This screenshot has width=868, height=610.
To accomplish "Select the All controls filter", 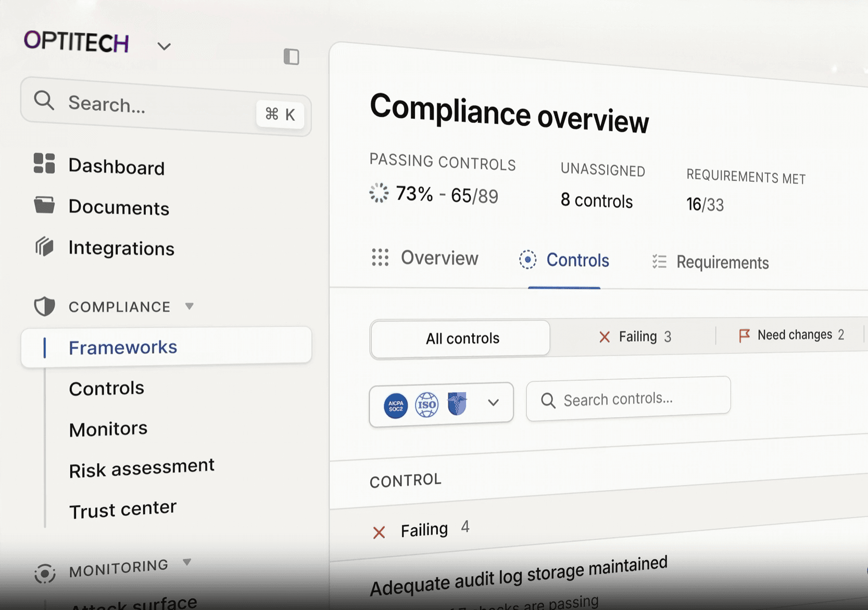I will 460,339.
